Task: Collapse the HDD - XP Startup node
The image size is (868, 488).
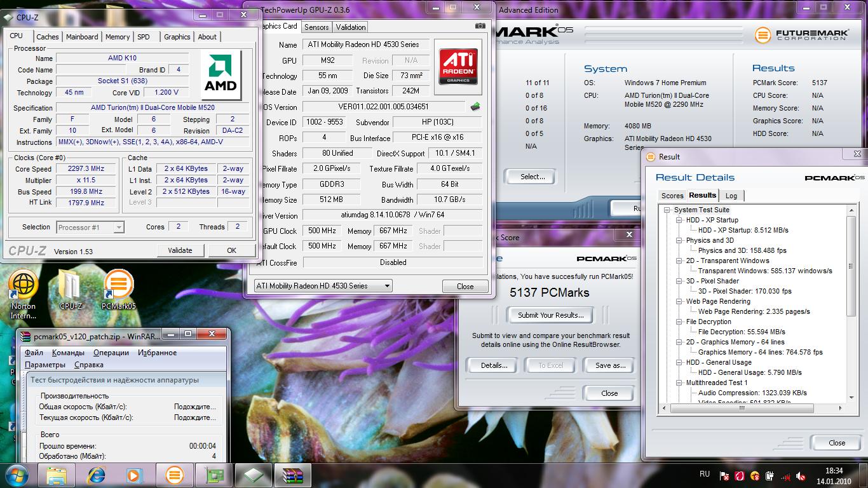Action: [x=679, y=220]
